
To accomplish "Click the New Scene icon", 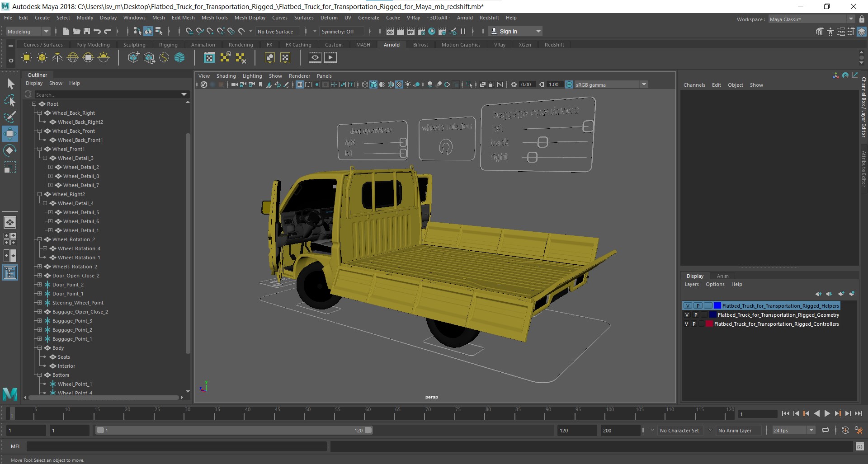I will [x=66, y=31].
